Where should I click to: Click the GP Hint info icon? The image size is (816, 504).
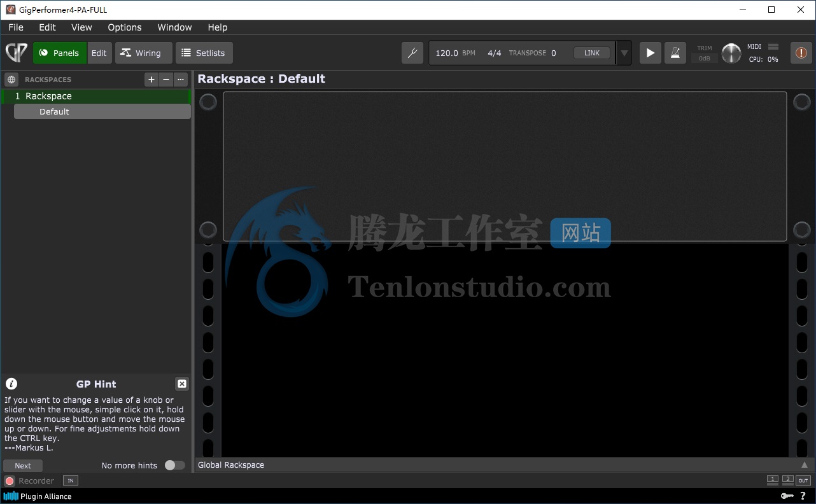pyautogui.click(x=11, y=384)
